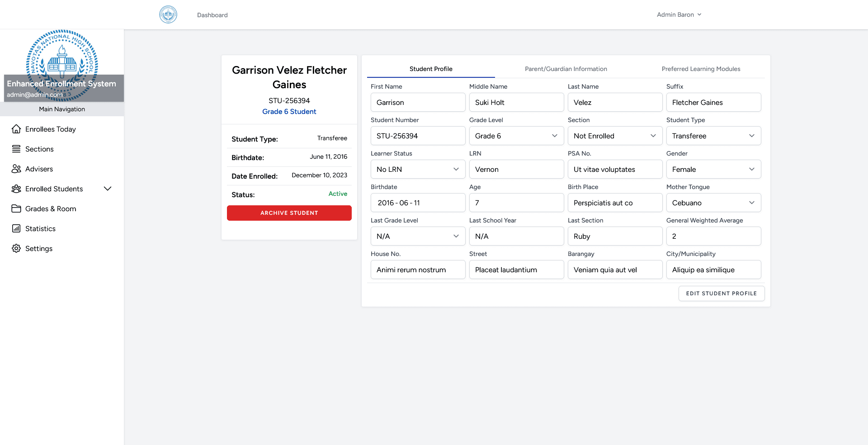Screen dimensions: 868x445
Task: Expand the Enrolled Students submenu chevron
Action: pyautogui.click(x=108, y=189)
